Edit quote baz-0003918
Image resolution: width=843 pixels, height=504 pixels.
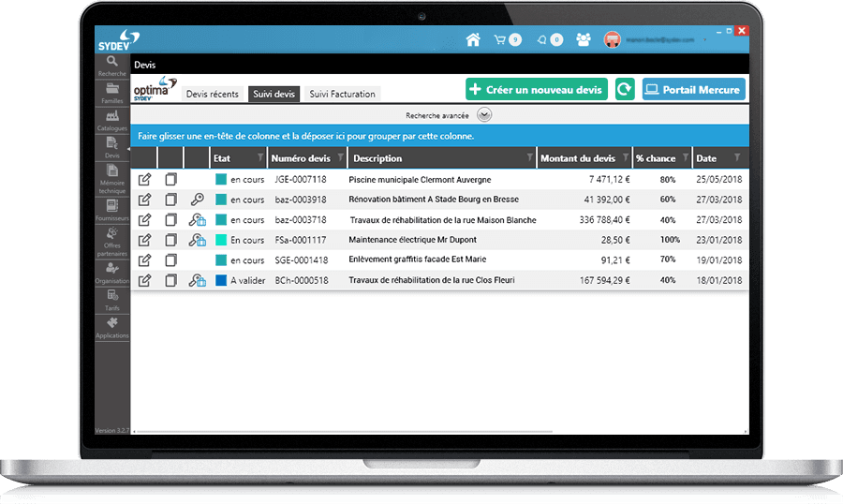coord(144,200)
